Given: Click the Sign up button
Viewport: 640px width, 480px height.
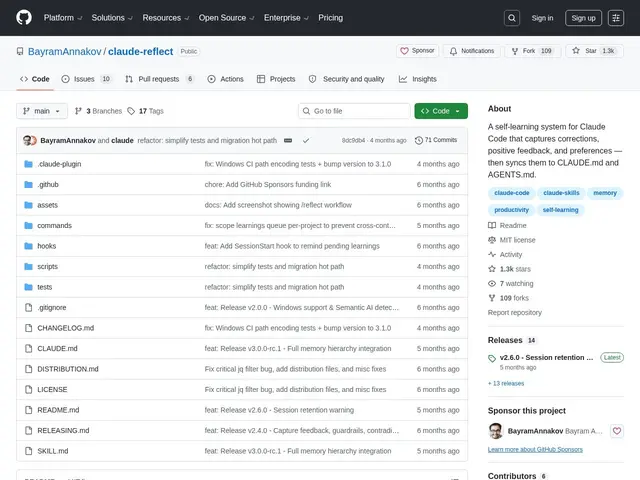Looking at the screenshot, I should click(x=583, y=18).
